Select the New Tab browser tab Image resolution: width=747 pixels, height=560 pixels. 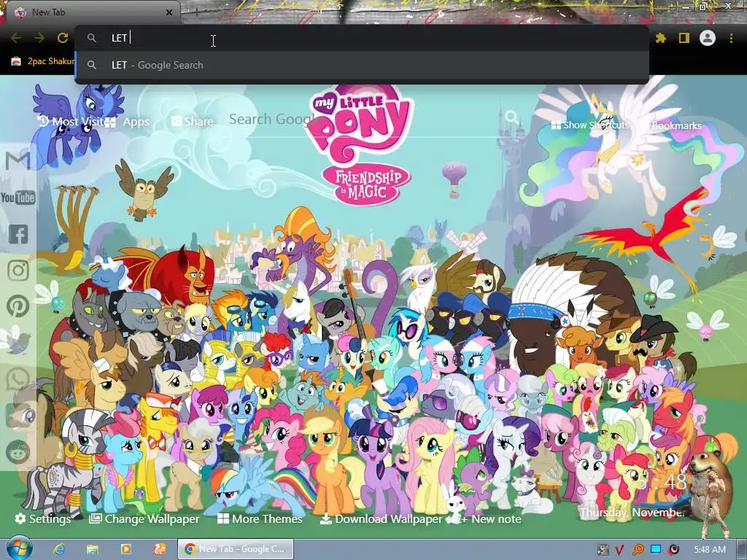click(93, 12)
